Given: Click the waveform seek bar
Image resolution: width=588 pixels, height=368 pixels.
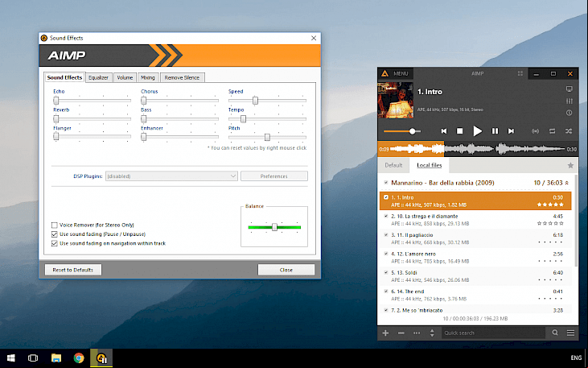Looking at the screenshot, I should tap(477, 149).
